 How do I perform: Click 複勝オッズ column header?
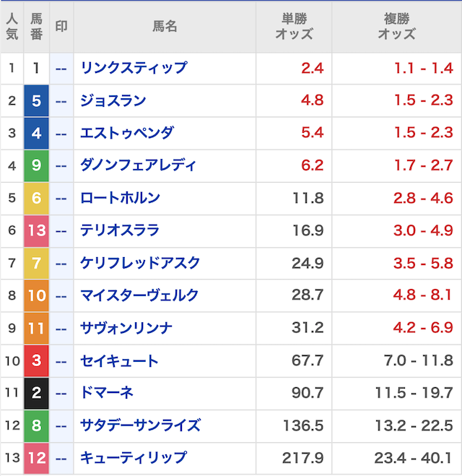(396, 27)
